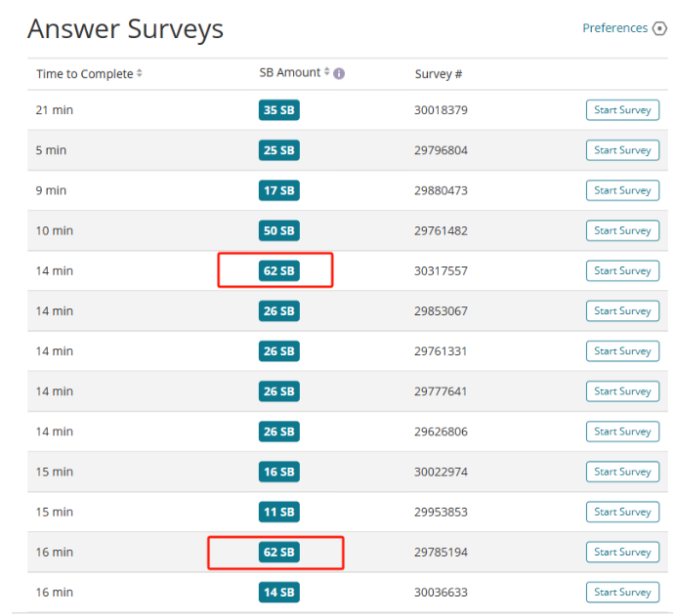
Task: Start the 14 SB survey
Action: 622,592
